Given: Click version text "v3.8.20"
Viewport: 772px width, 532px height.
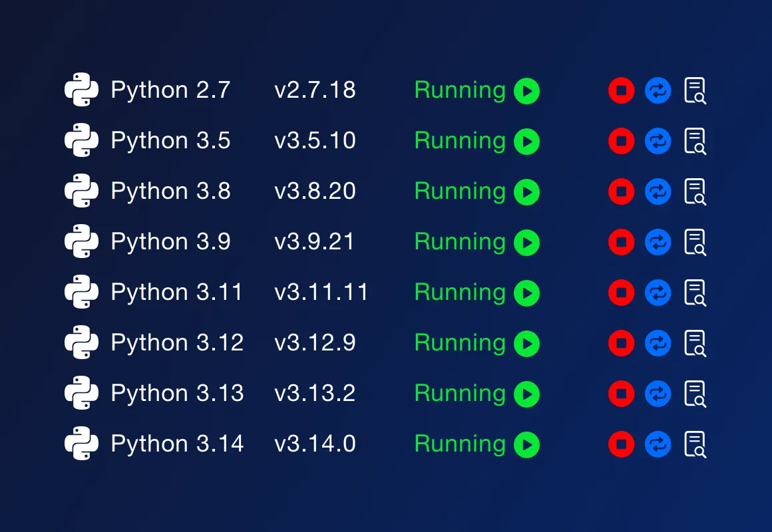Looking at the screenshot, I should 315,191.
